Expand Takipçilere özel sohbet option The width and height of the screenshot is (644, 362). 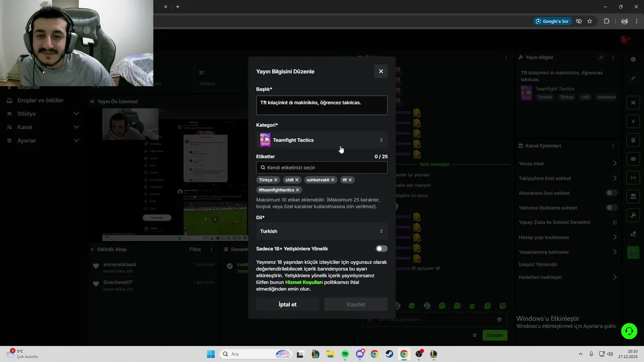click(x=615, y=178)
